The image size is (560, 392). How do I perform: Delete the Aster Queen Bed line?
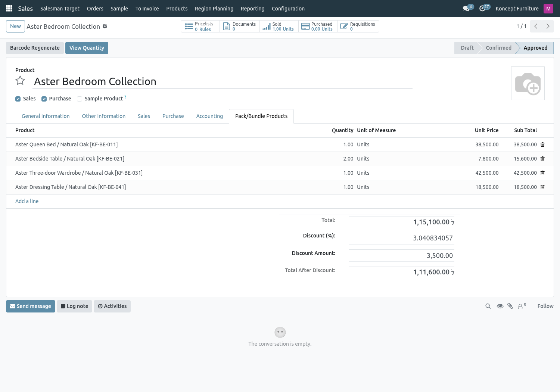(x=542, y=144)
